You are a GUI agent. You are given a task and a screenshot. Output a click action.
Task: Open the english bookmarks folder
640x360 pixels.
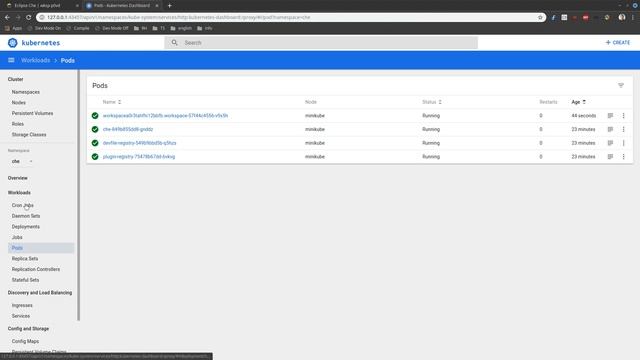(181, 28)
